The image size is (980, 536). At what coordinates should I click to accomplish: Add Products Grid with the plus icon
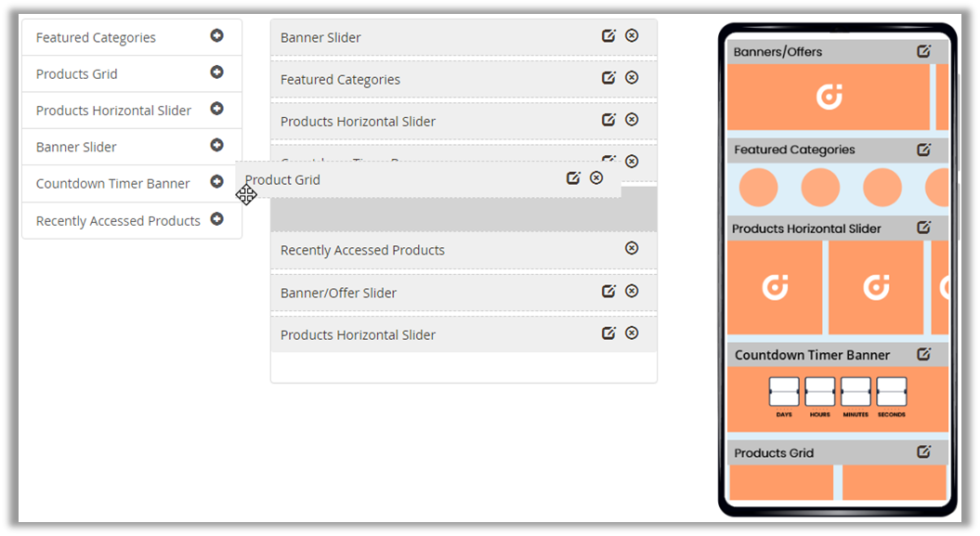216,72
